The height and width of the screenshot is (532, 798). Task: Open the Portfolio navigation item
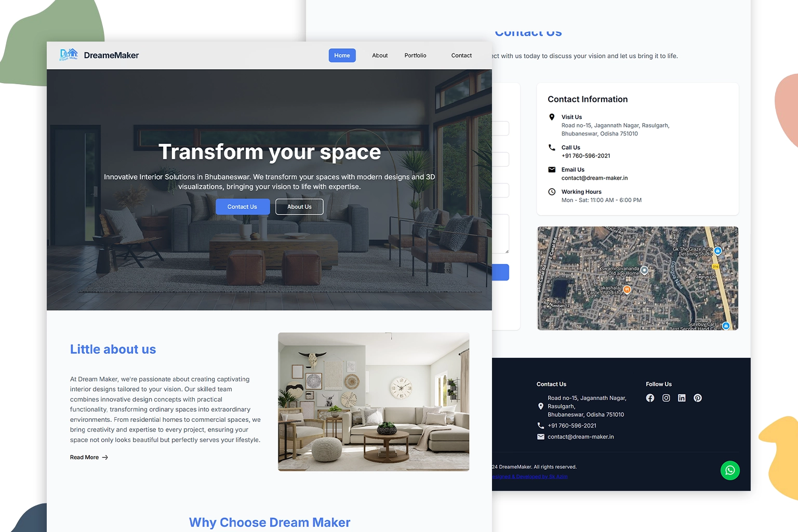[x=415, y=55]
